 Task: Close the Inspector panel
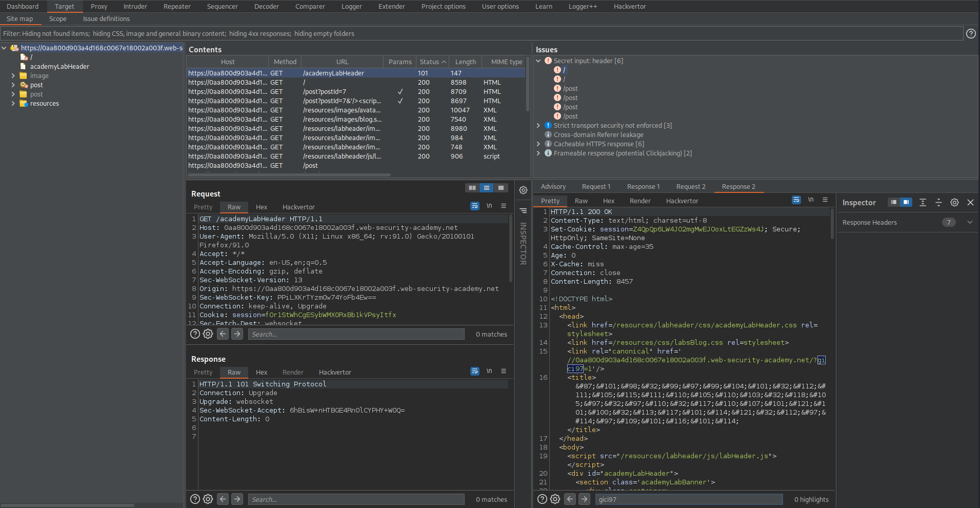[x=970, y=203]
